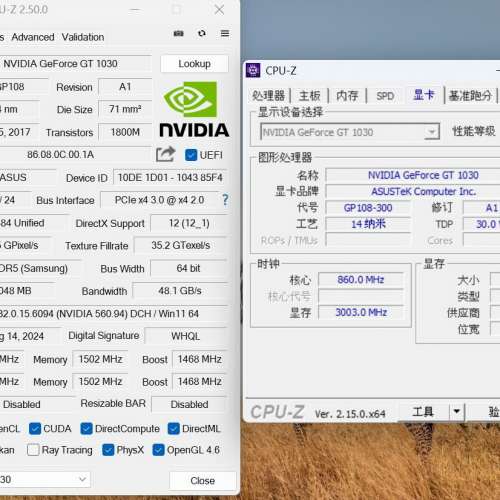The width and height of the screenshot is (500, 500).
Task: Click the Bus Width 64 bit value
Action: point(189,268)
